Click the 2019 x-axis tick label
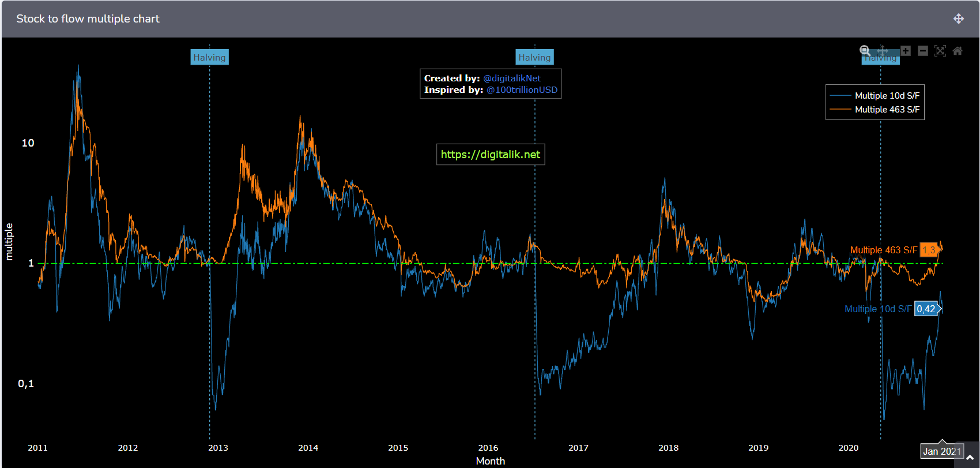Screen dimensions: 980x468 coord(759,448)
